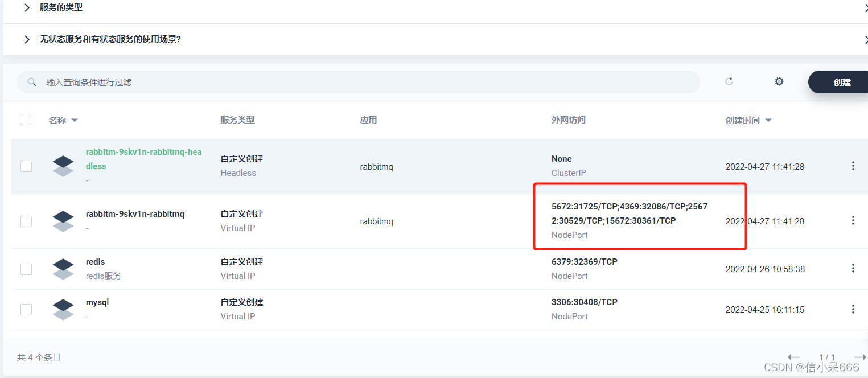
Task: Select the rabbitmq-headless row checkbox
Action: [x=26, y=166]
